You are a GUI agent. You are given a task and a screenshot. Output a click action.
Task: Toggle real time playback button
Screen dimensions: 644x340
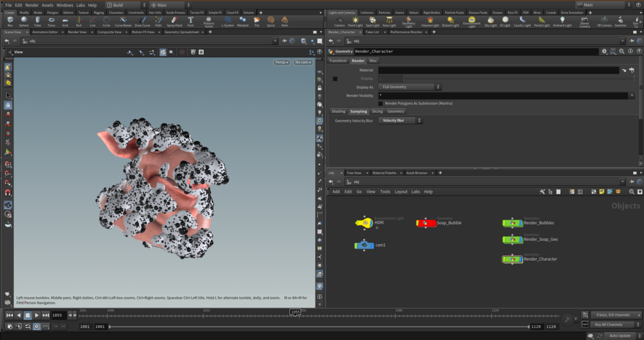pos(37,327)
